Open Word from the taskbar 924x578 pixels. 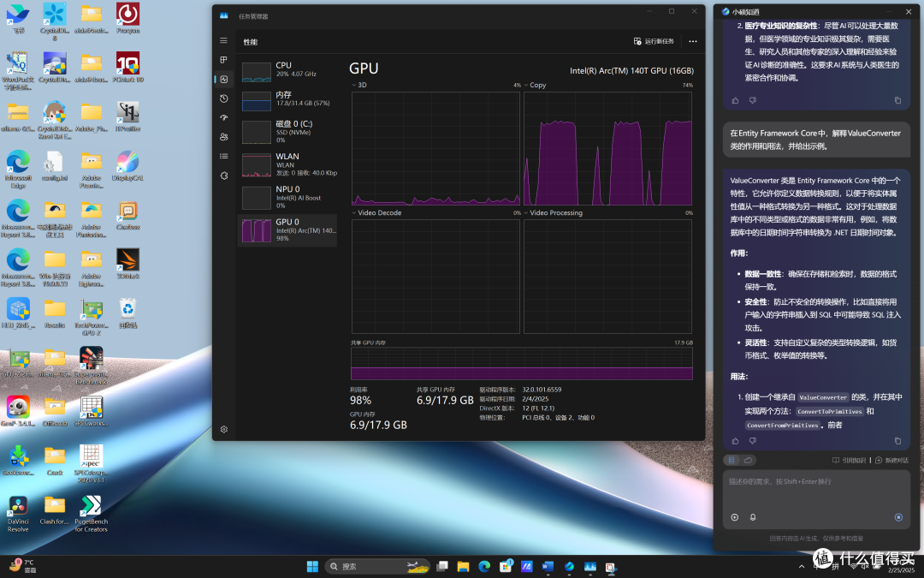point(548,566)
